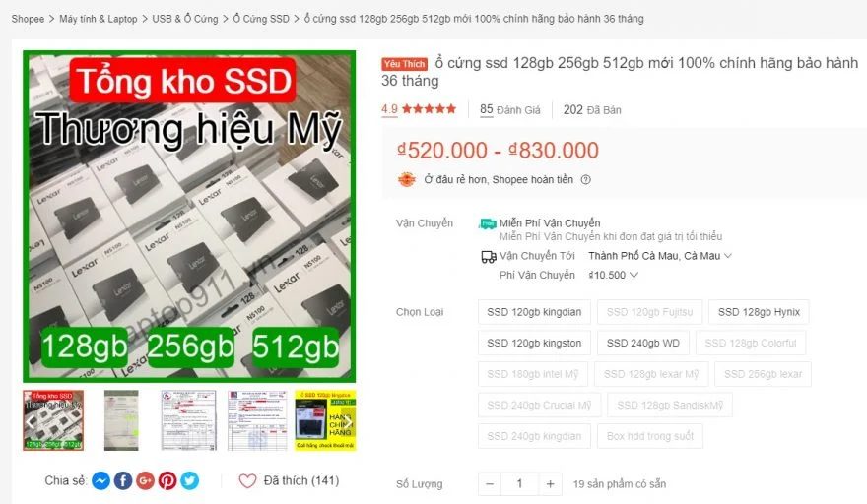Choose SSD 128gb Hynix variant
Screen dimensions: 867x504
pos(759,312)
